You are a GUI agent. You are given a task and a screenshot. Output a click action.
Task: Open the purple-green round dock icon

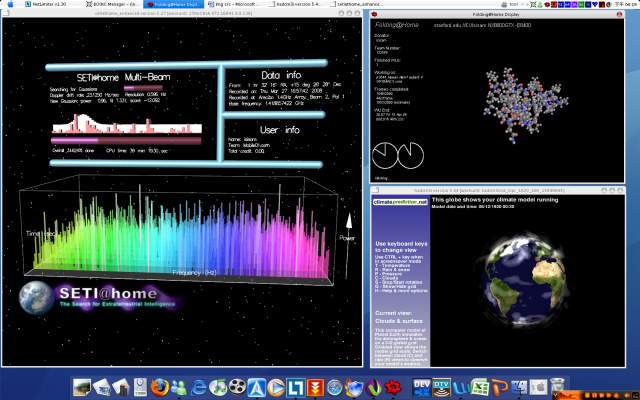(x=373, y=387)
